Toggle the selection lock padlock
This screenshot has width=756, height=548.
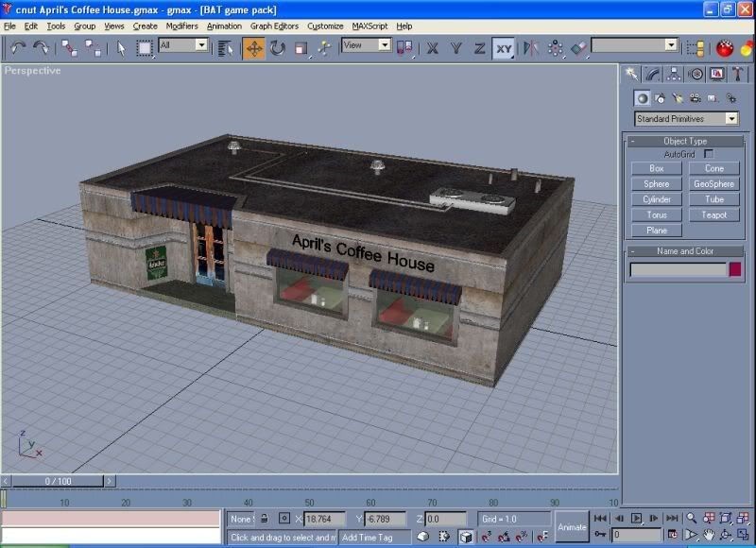click(265, 519)
